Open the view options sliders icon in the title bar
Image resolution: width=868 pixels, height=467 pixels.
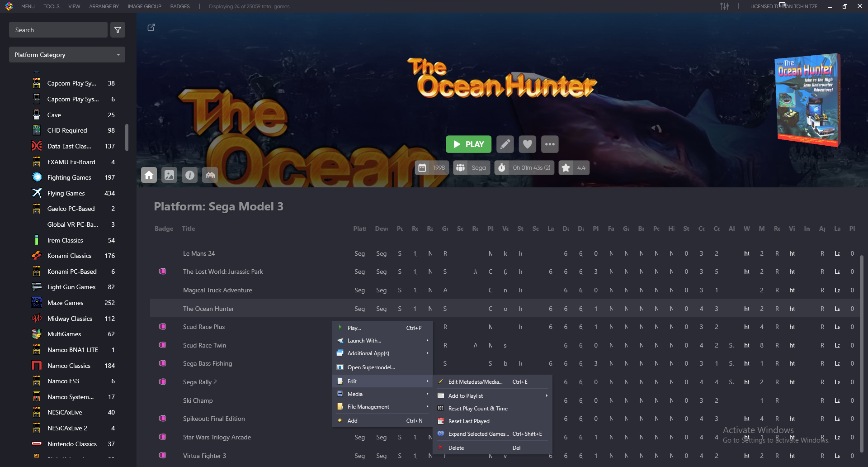pyautogui.click(x=725, y=6)
